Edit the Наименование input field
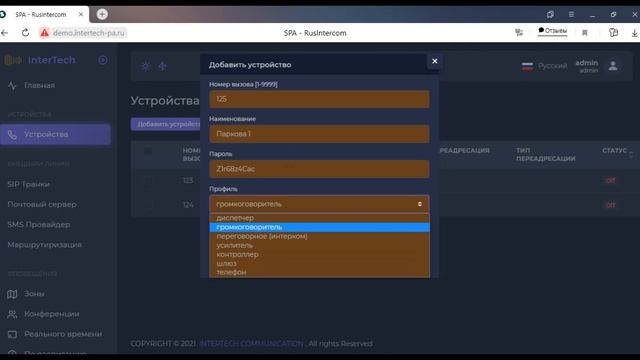 319,134
